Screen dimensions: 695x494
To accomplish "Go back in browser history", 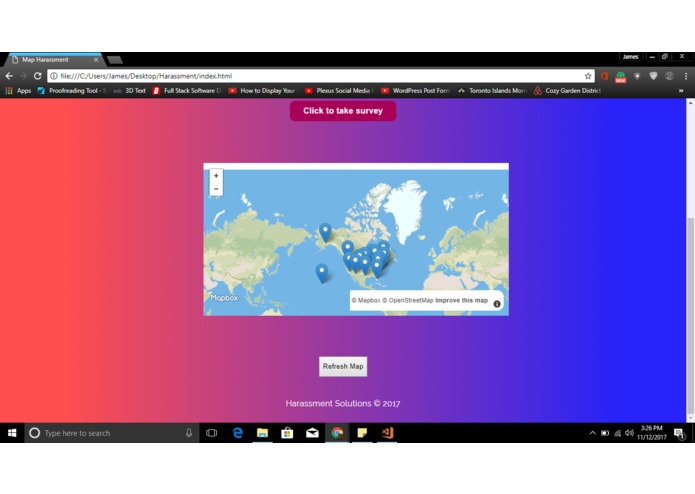I will [x=9, y=76].
